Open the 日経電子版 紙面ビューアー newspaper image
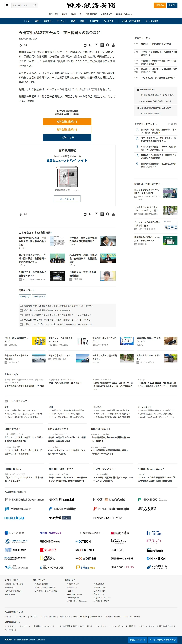182x644 pixels. click(x=67, y=177)
